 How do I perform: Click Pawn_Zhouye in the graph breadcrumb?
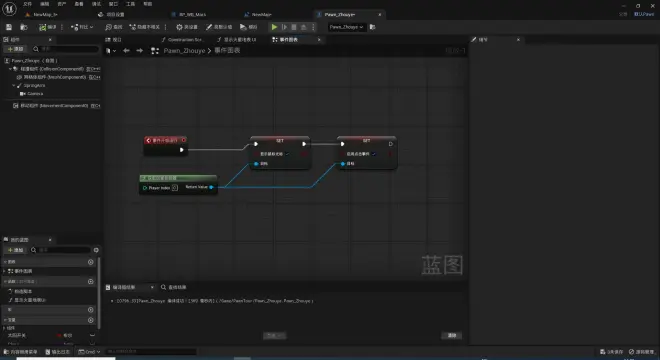184,51
